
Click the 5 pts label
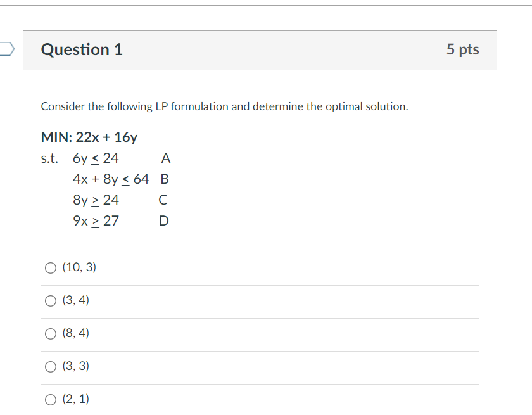click(x=463, y=49)
